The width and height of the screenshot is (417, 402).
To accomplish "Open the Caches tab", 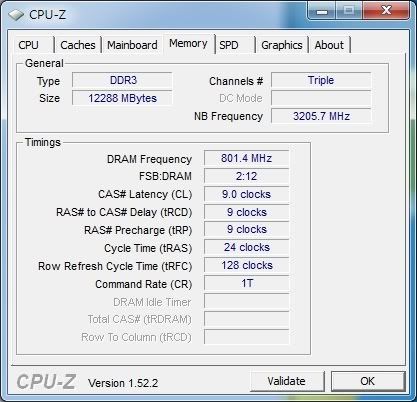I will 78,45.
